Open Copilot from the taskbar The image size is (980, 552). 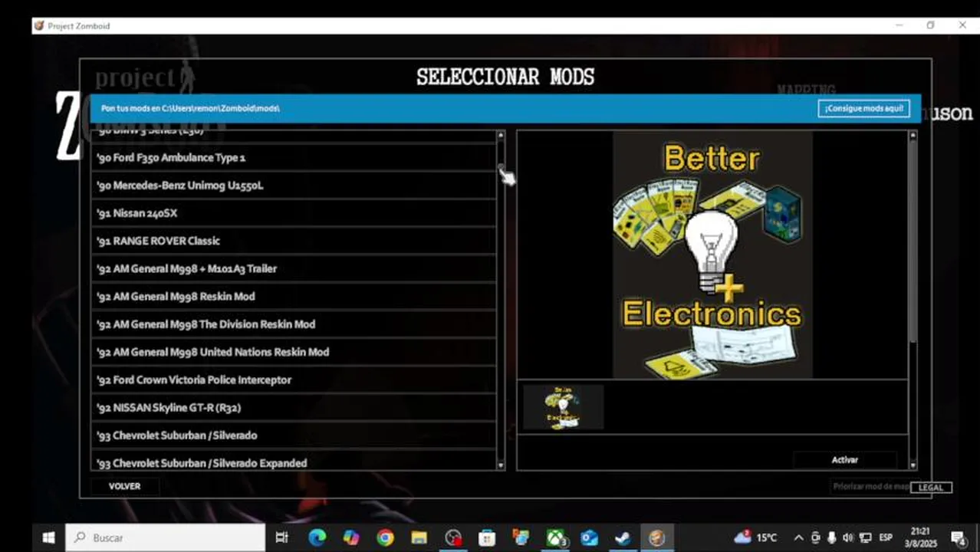(351, 537)
